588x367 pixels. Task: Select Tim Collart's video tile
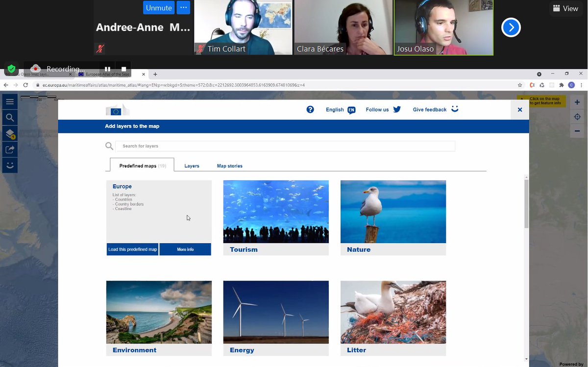(244, 27)
